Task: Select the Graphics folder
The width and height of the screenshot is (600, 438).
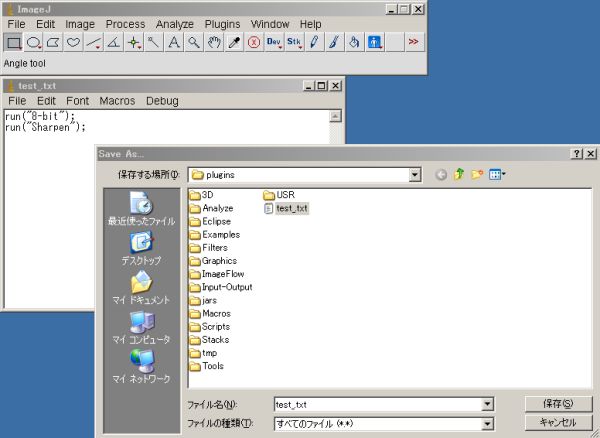Action: (x=213, y=261)
